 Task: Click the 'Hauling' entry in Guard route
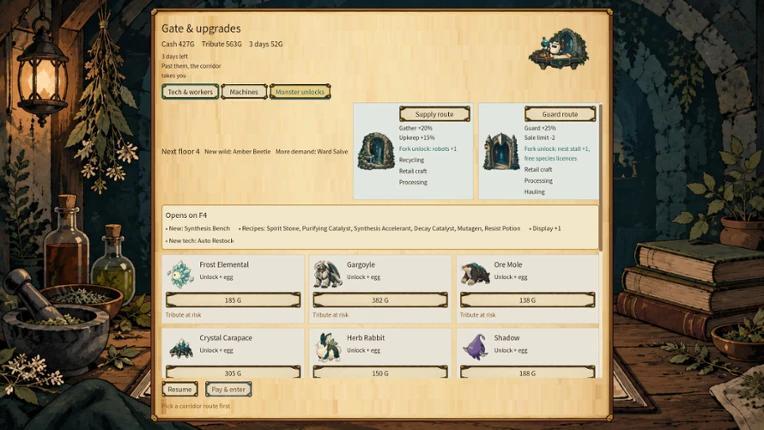click(535, 192)
